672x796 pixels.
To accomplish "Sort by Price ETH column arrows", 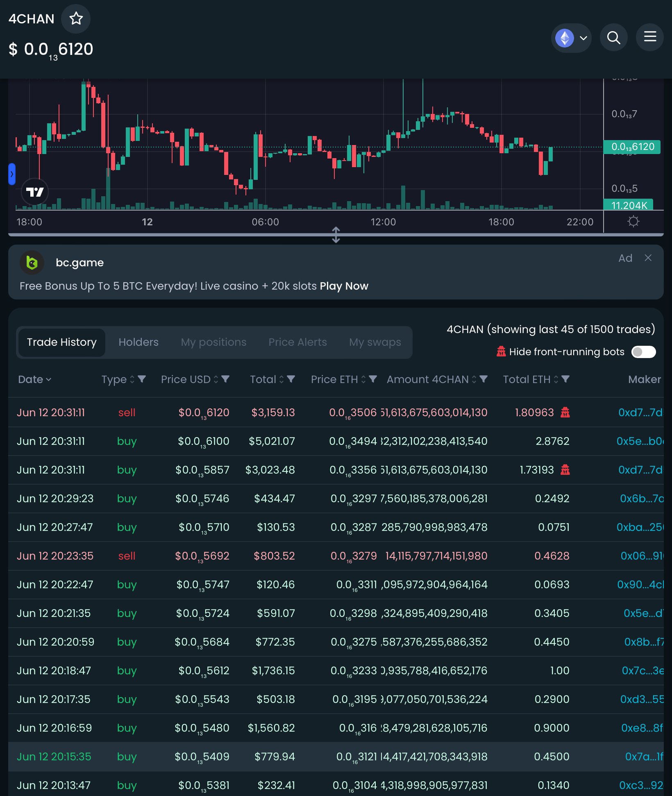I will (x=363, y=379).
